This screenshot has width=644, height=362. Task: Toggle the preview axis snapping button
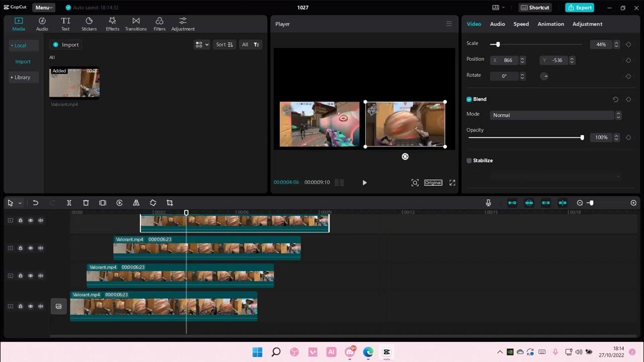tap(562, 203)
